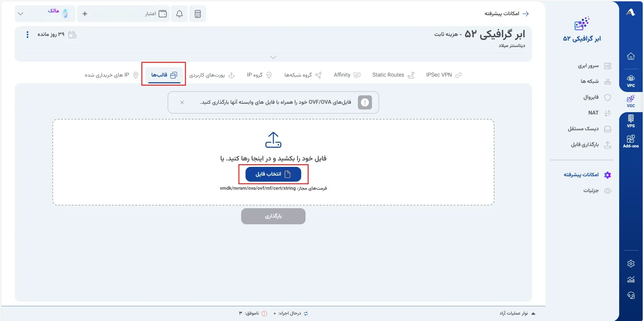Screen dimensions: 644x321
Task: Open جزئیات in side menu
Action: pyautogui.click(x=597, y=191)
